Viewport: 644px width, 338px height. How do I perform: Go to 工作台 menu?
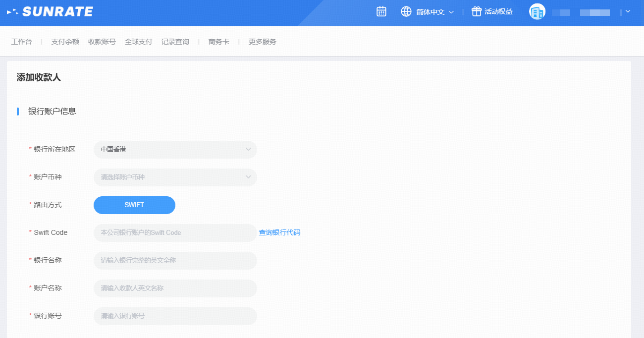coord(21,42)
